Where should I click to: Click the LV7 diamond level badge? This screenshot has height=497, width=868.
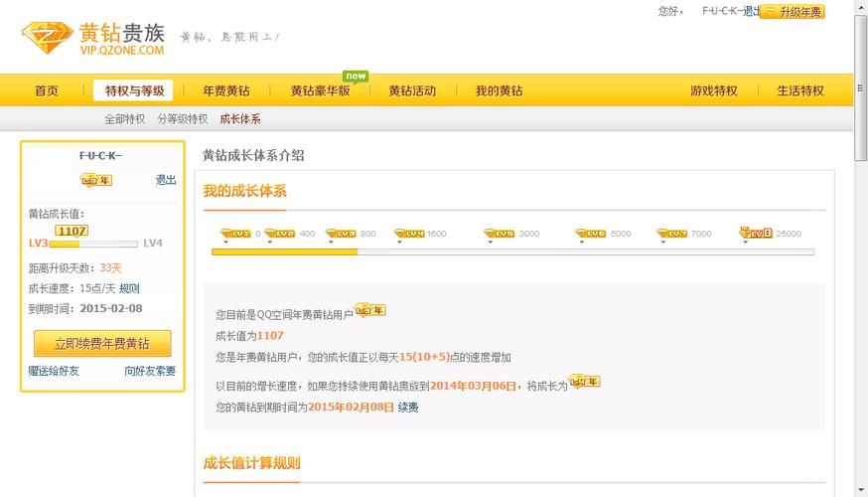pyautogui.click(x=672, y=234)
